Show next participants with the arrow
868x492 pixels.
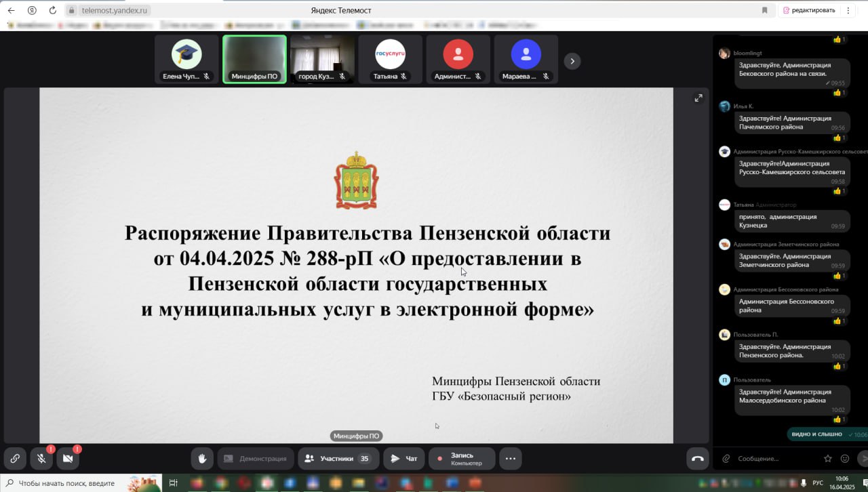point(572,61)
